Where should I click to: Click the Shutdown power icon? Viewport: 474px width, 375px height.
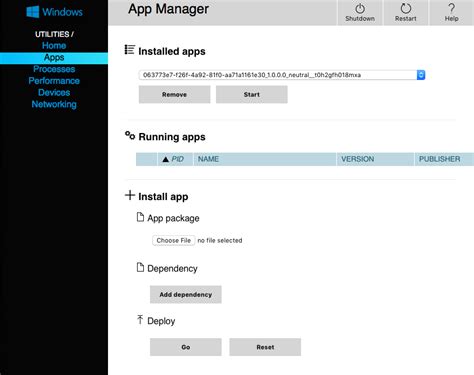click(360, 8)
